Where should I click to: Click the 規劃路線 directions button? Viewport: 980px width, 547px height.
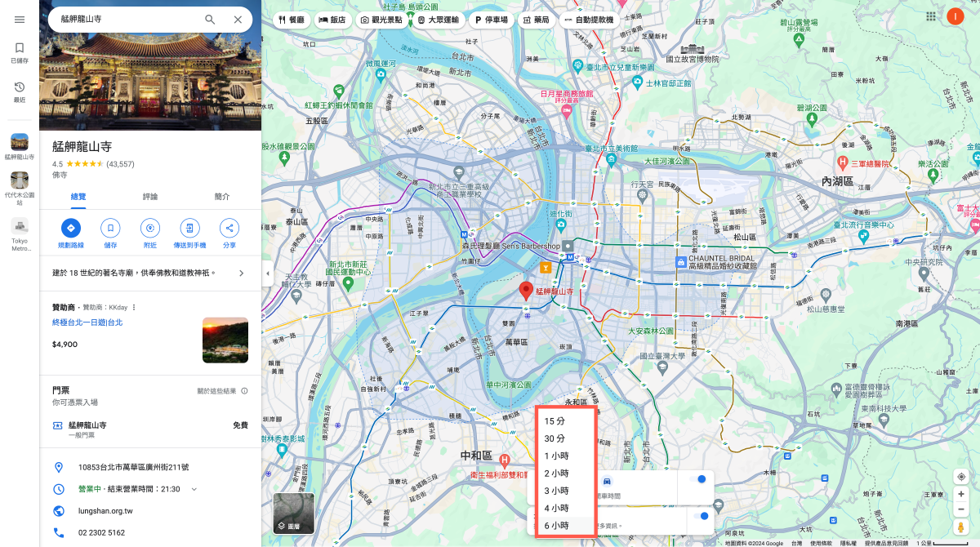[x=71, y=234]
